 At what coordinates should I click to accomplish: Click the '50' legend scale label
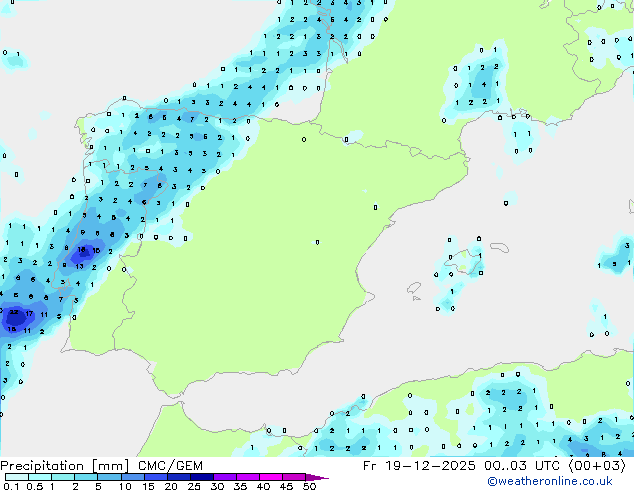coord(309,486)
